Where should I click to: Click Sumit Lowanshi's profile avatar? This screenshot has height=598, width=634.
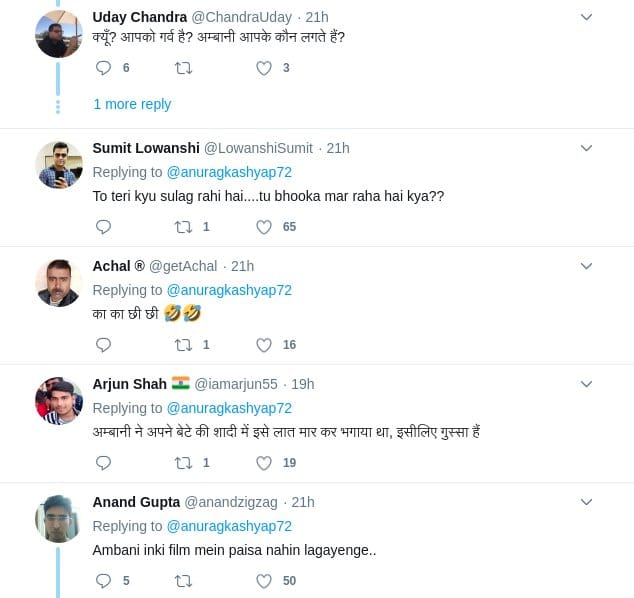click(59, 164)
